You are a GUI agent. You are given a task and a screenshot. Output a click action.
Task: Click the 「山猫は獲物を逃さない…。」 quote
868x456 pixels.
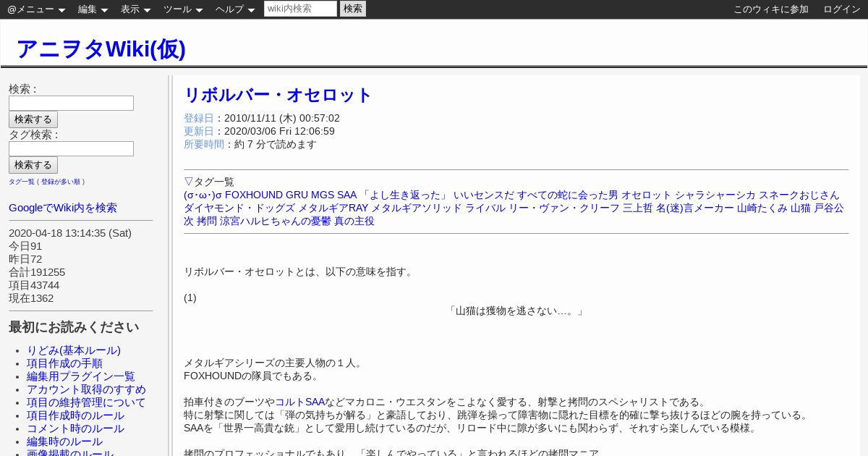516,311
